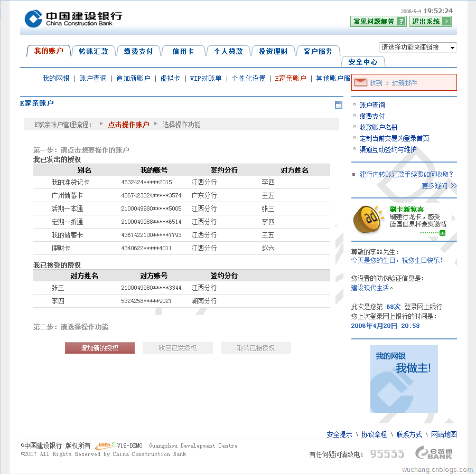Click the 安全提示 footer link
Screen dimensions: 476x474
339,434
